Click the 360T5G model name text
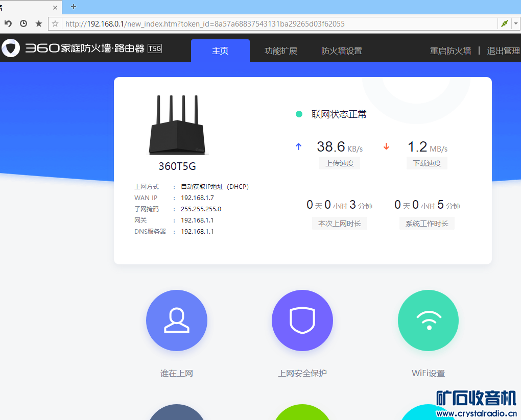The image size is (521, 420). pyautogui.click(x=177, y=166)
